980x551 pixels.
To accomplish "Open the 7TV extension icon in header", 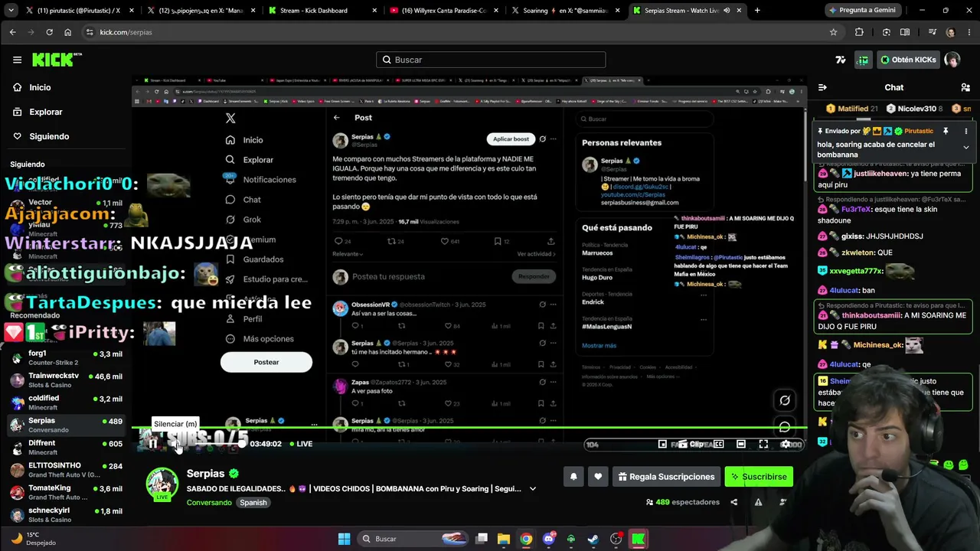I will point(840,60).
